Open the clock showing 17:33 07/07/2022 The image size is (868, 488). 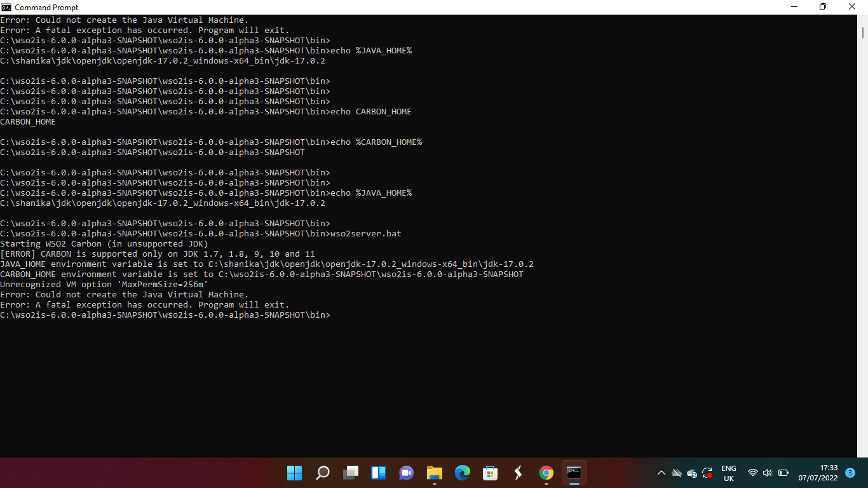tap(818, 473)
